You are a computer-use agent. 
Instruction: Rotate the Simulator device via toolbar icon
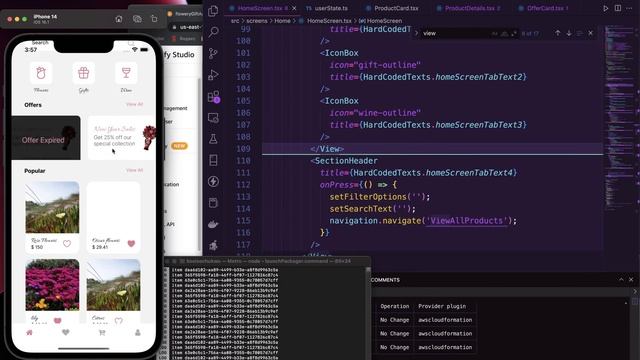tap(154, 19)
